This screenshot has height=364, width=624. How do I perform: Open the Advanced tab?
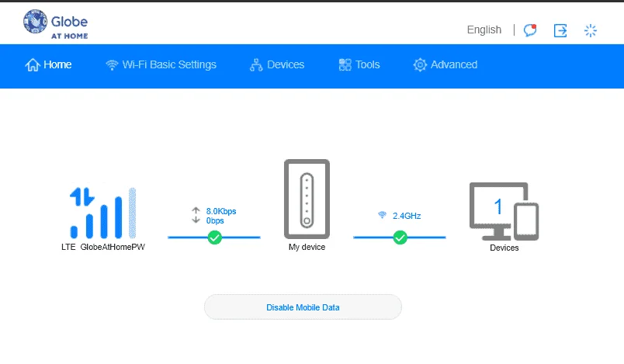(445, 65)
